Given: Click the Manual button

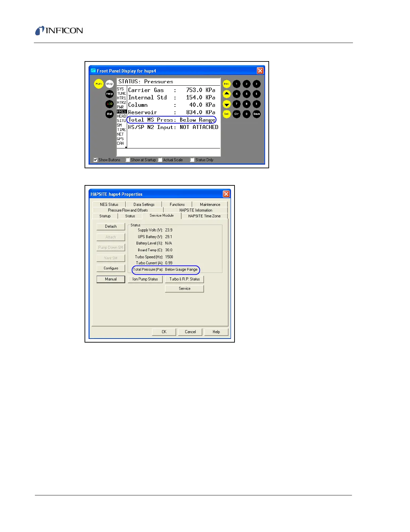Looking at the screenshot, I should point(111,279).
